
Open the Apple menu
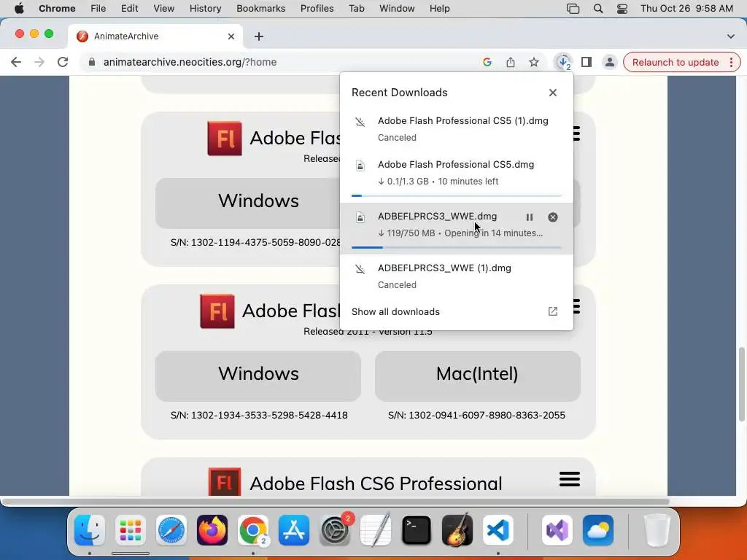click(x=19, y=9)
